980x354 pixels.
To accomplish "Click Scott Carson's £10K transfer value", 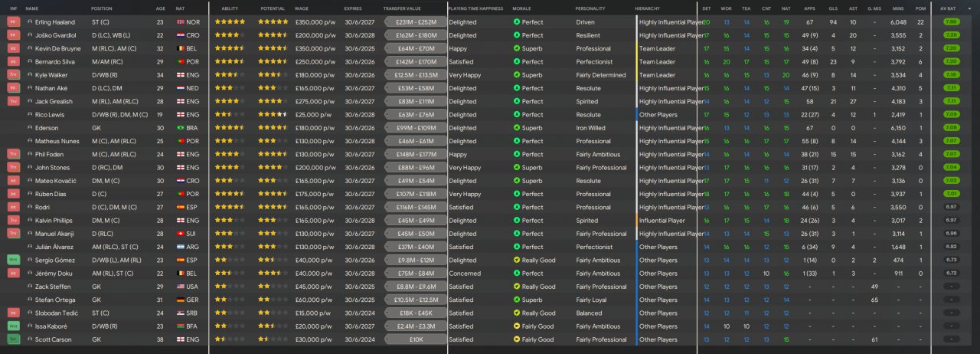I will tap(416, 339).
